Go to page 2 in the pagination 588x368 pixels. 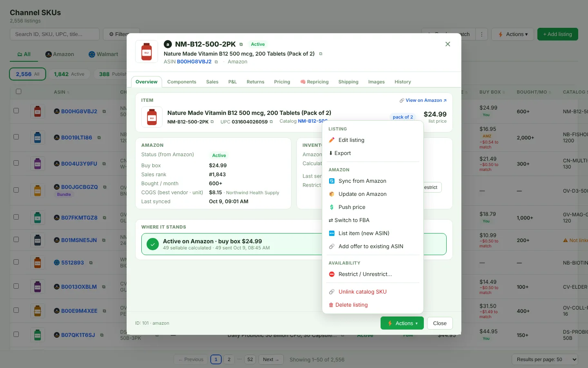pos(229,359)
